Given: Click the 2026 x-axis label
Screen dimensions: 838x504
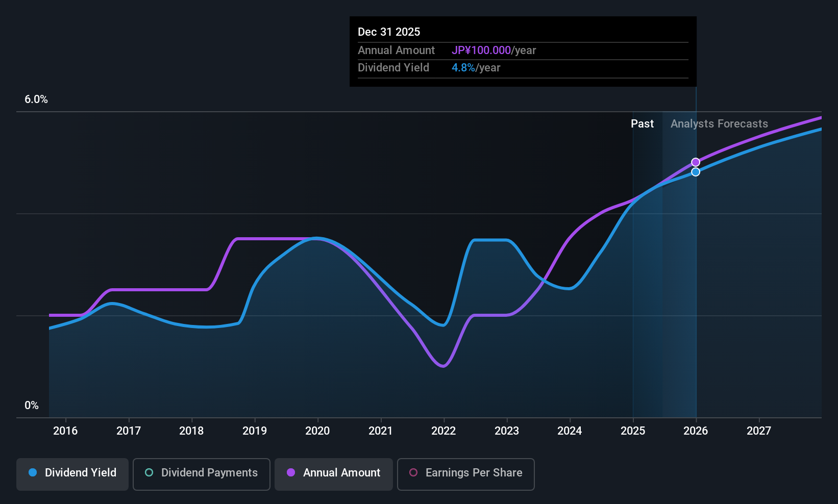Looking at the screenshot, I should [x=696, y=431].
